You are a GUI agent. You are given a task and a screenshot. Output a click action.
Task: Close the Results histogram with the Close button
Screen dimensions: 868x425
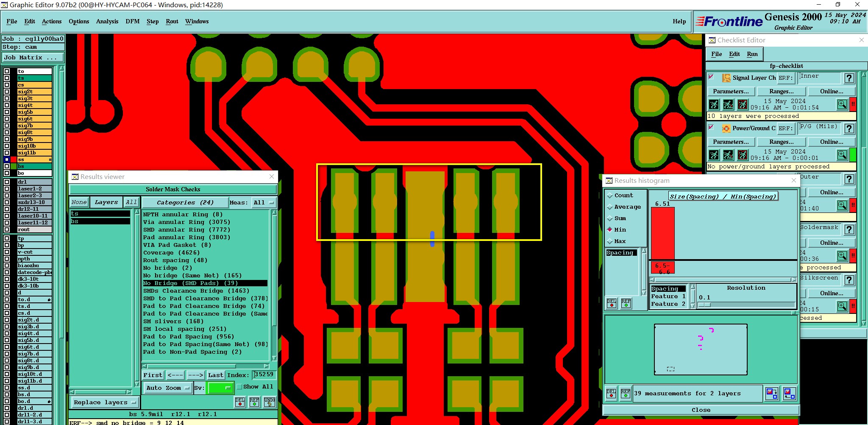pos(701,410)
